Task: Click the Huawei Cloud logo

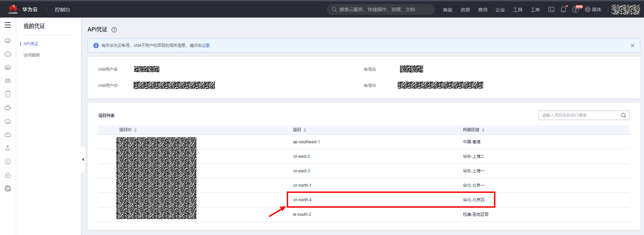Action: coord(13,9)
